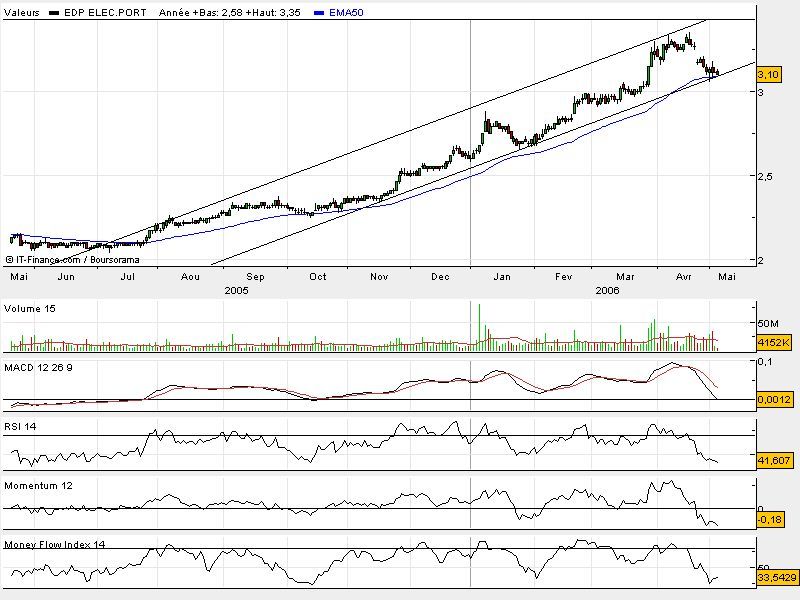Select the 4152K volume value badge
Image resolution: width=800 pixels, height=600 pixels.
773,342
